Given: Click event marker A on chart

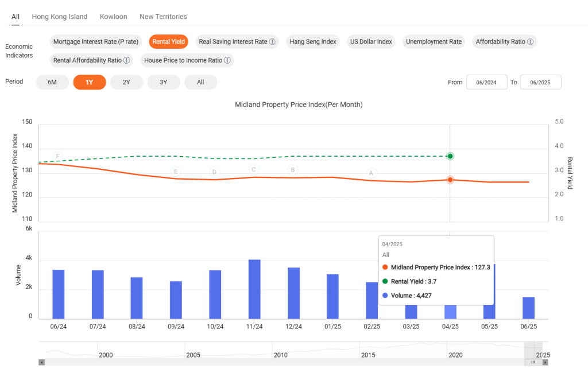Looking at the screenshot, I should (x=371, y=173).
